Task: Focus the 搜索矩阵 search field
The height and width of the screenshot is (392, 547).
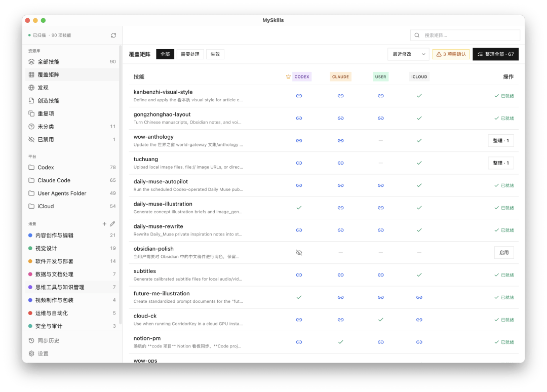Action: coord(465,35)
